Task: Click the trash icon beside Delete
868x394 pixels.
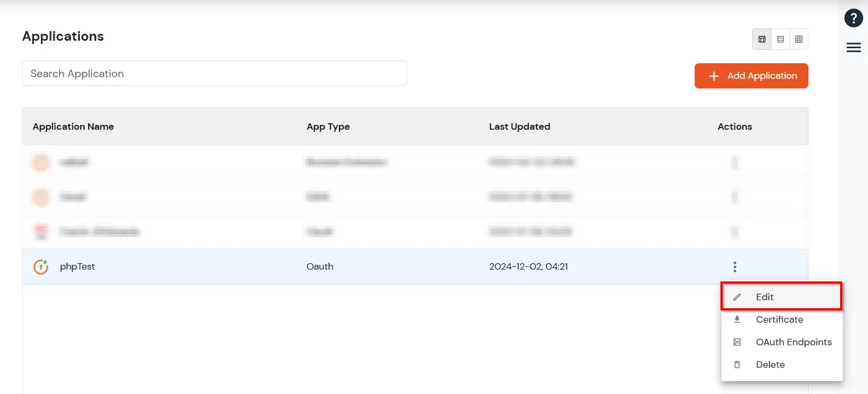Action: pyautogui.click(x=737, y=365)
